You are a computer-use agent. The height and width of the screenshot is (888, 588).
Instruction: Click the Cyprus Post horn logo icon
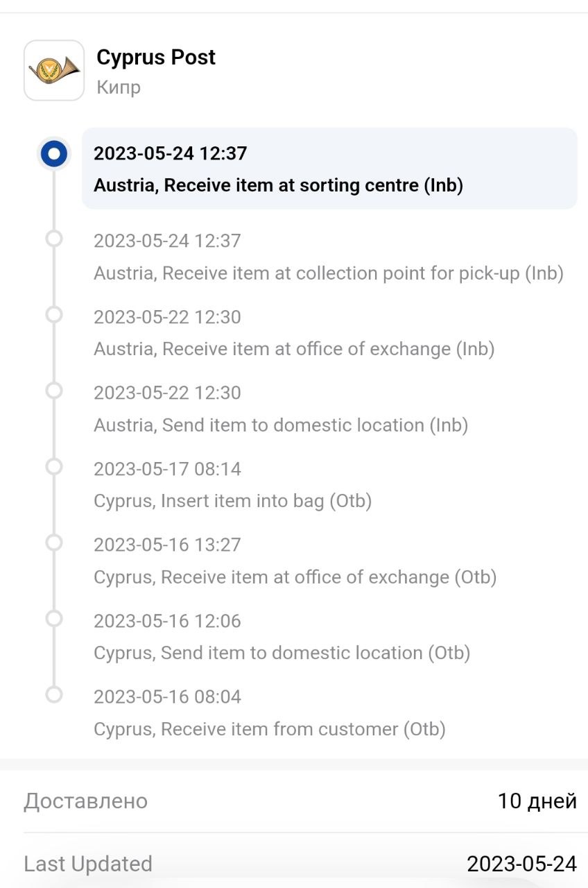54,70
